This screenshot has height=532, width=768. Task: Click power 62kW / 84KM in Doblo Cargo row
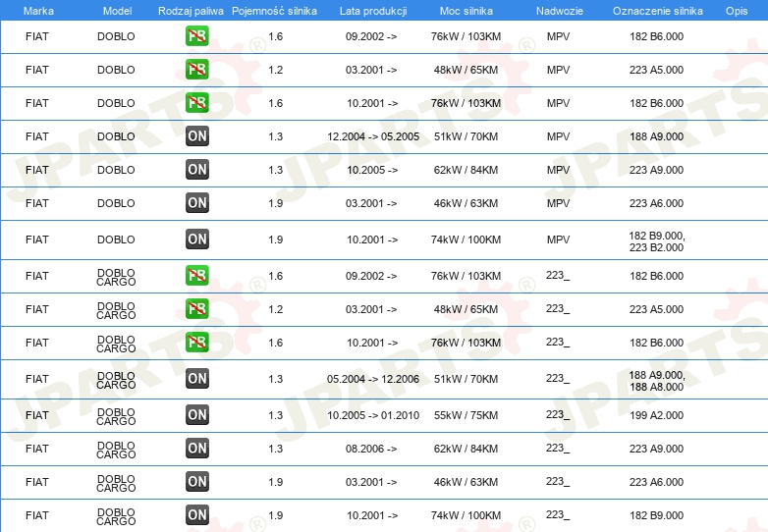click(466, 449)
